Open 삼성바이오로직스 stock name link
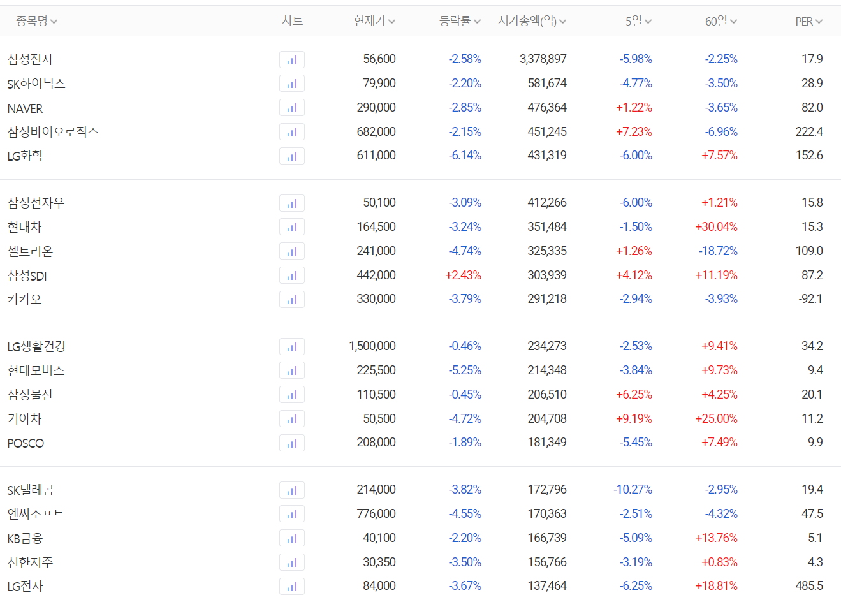The width and height of the screenshot is (841, 616). coord(53,132)
